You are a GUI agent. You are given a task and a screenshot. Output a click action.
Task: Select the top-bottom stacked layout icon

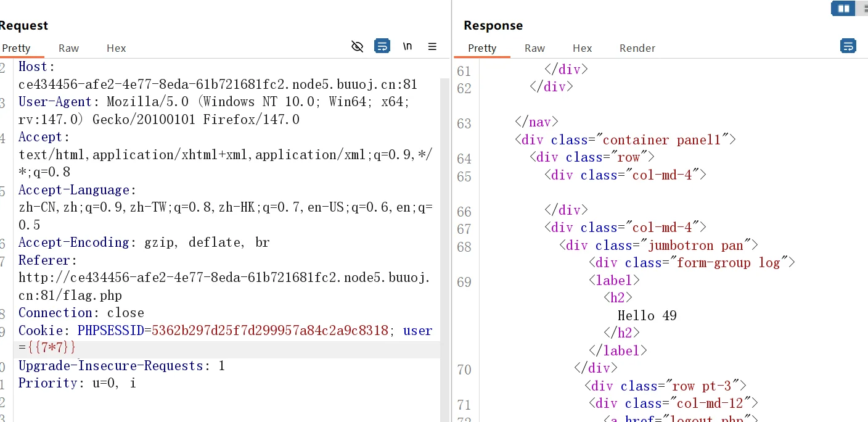(862, 8)
